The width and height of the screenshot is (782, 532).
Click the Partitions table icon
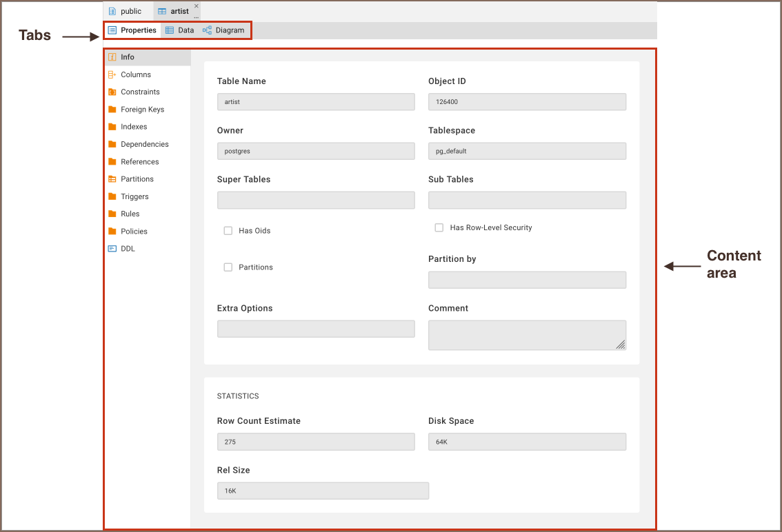[x=112, y=179]
